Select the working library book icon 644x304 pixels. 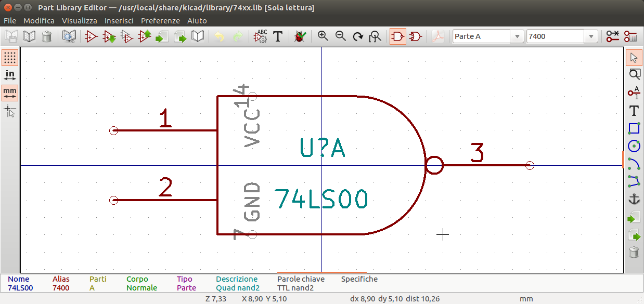point(29,36)
